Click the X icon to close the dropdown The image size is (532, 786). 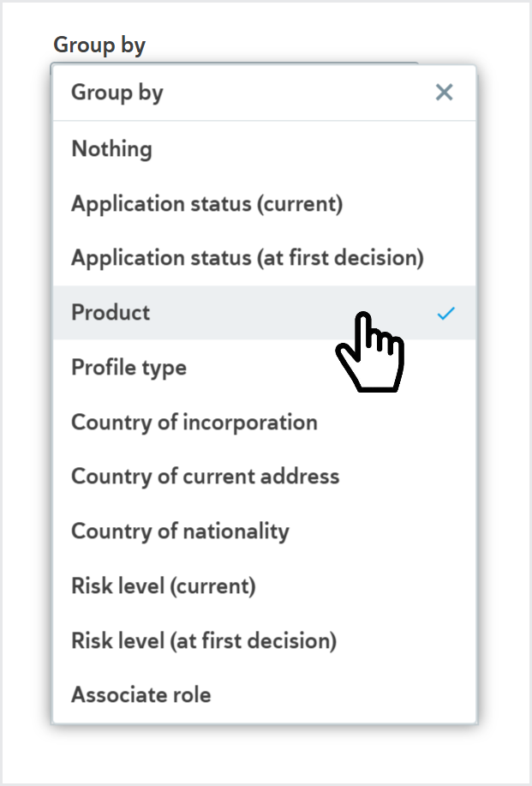[x=445, y=92]
